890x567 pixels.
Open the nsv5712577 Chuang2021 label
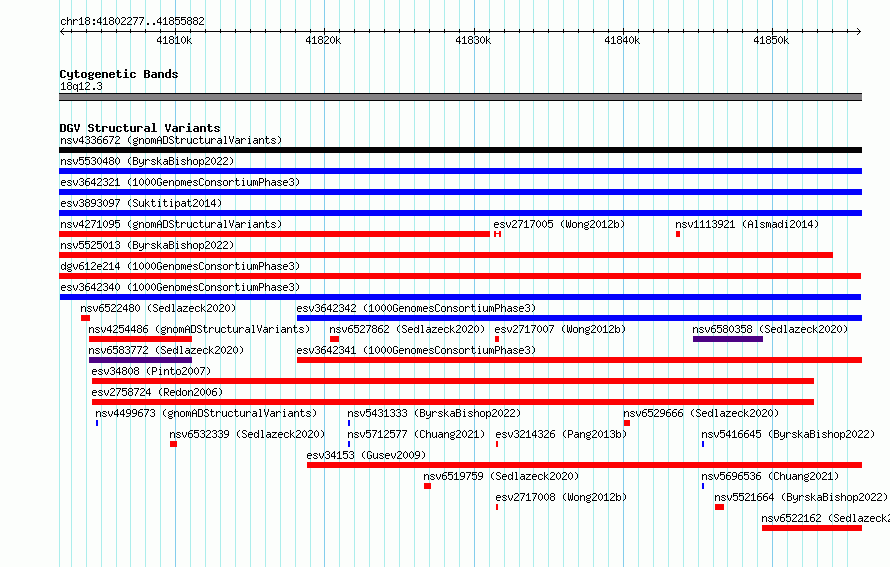pyautogui.click(x=417, y=434)
